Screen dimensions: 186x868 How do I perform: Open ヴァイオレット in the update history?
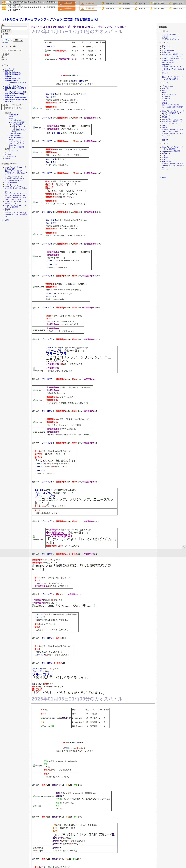[167, 115]
